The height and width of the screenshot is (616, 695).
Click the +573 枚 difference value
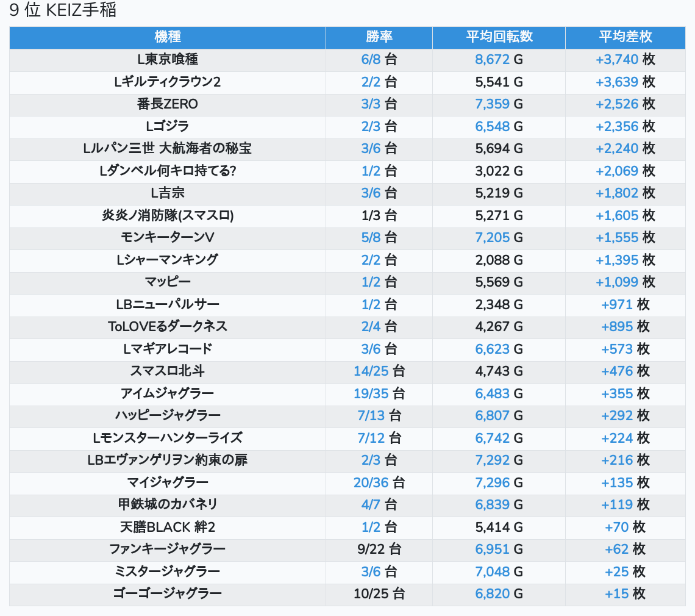pyautogui.click(x=625, y=349)
